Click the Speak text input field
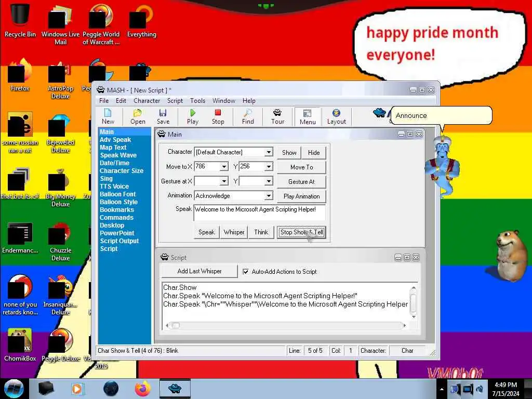Screen dimensions: 532x399 [260, 213]
